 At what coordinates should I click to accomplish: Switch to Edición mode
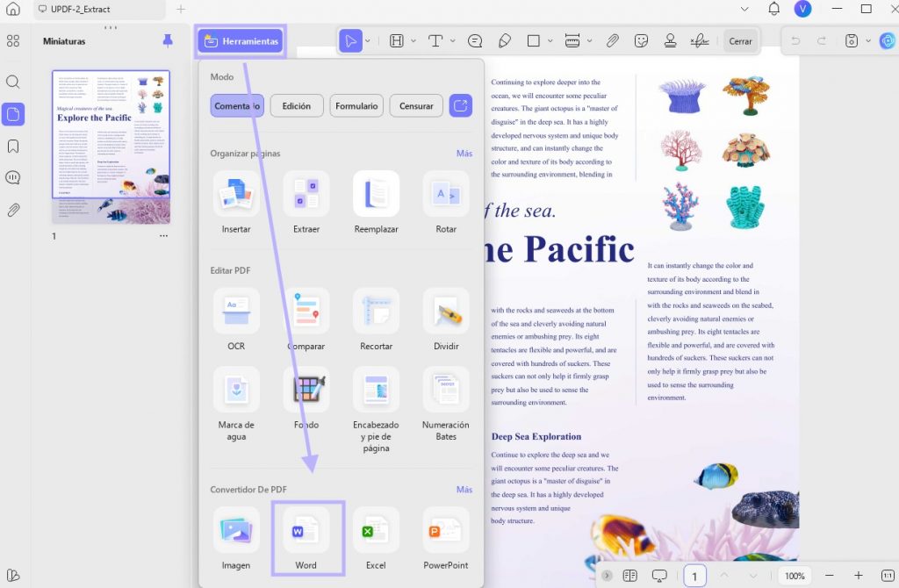(297, 106)
